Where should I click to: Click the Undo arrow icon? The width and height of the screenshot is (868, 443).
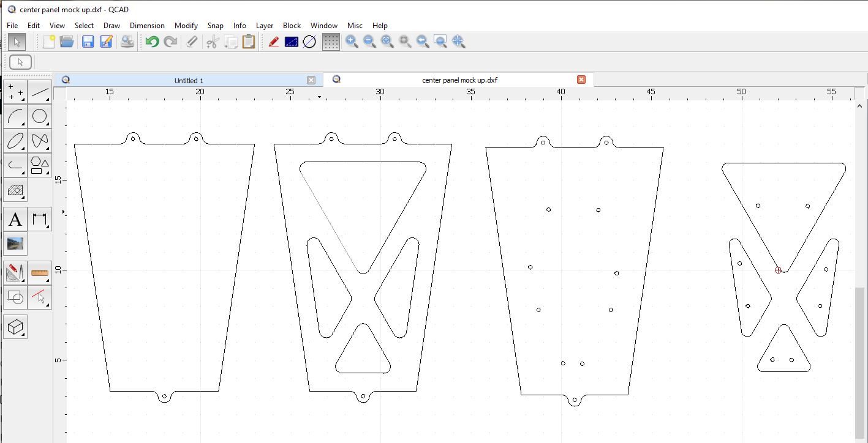click(152, 42)
